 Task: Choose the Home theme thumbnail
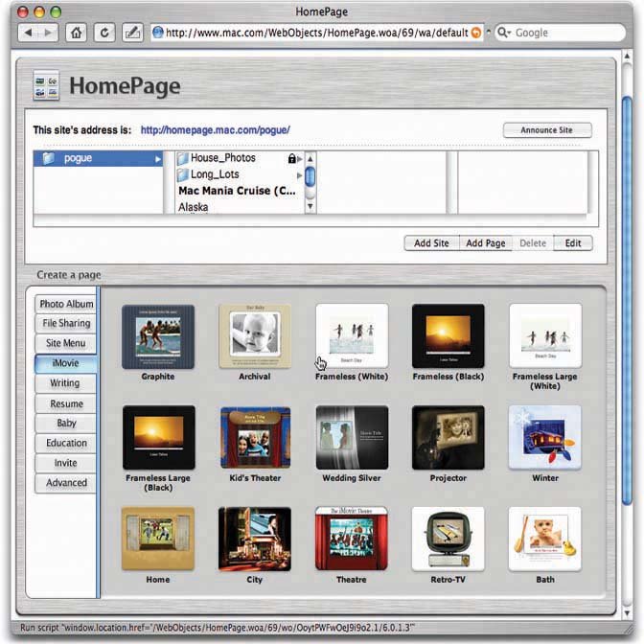(158, 539)
